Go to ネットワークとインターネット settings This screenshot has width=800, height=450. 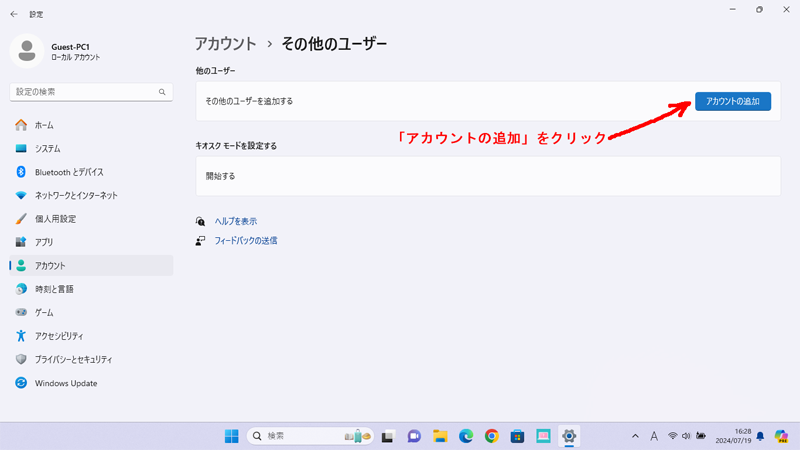pyautogui.click(x=76, y=196)
